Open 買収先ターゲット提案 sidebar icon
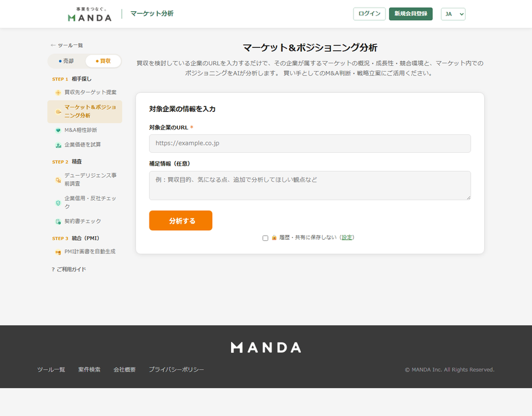532x416 pixels. coord(58,93)
